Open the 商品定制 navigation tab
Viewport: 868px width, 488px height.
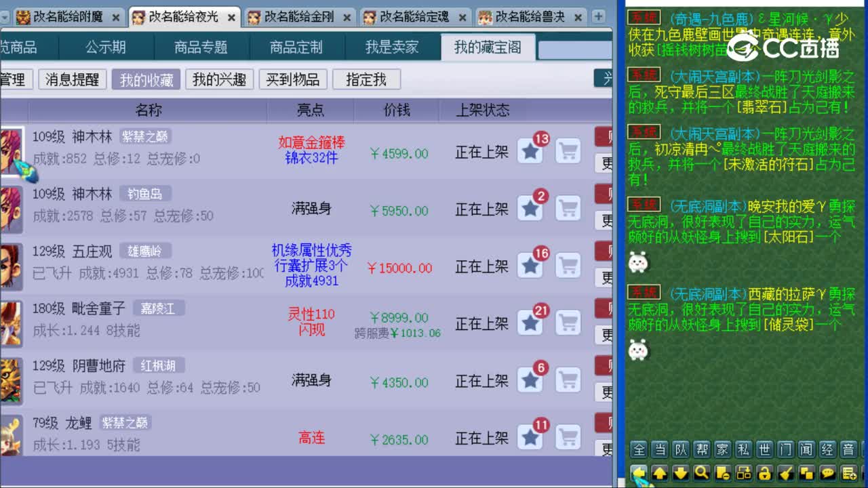(x=296, y=47)
